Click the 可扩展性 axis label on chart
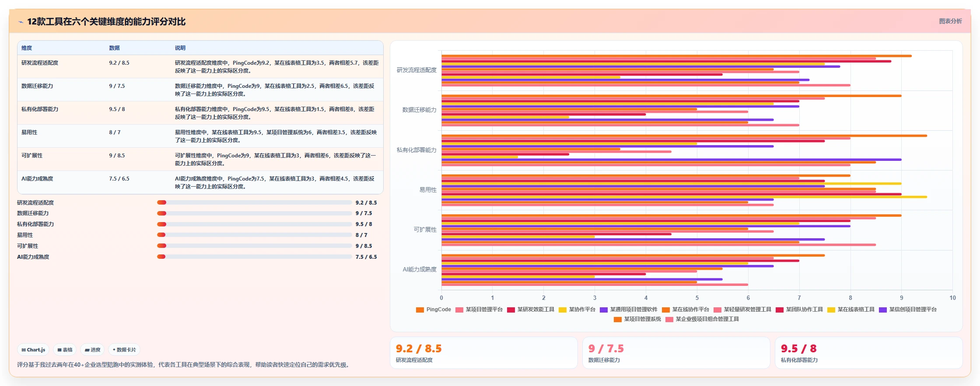This screenshot has height=386, width=980. [425, 230]
